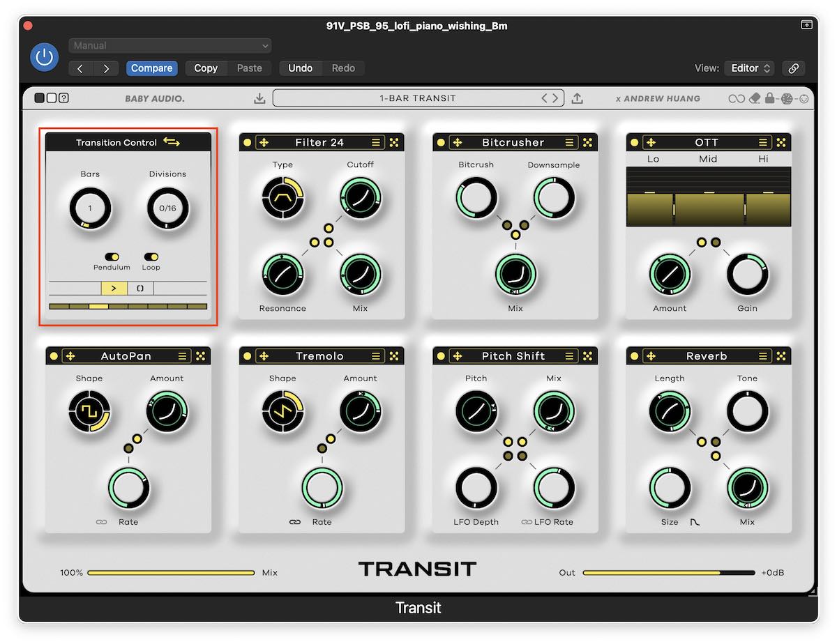Select next Transit preset chevron
This screenshot has width=837, height=644.
[555, 98]
